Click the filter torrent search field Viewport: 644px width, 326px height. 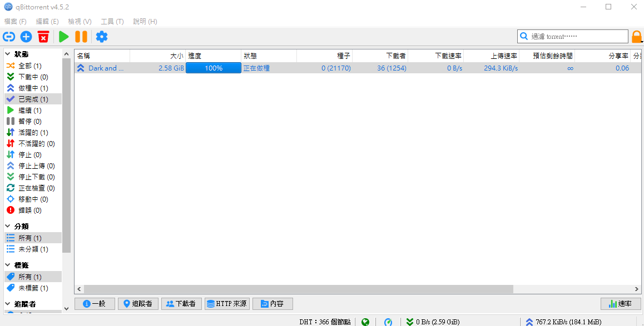point(577,37)
